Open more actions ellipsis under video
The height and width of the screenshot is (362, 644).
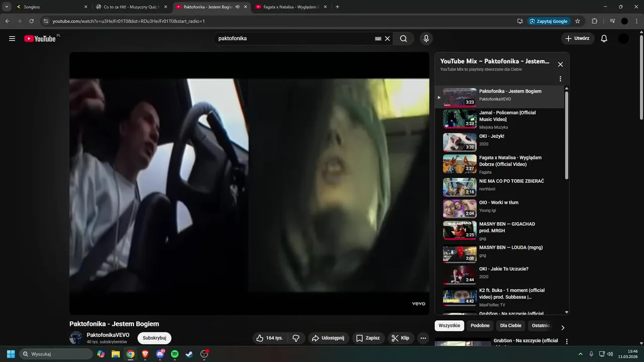pyautogui.click(x=423, y=338)
